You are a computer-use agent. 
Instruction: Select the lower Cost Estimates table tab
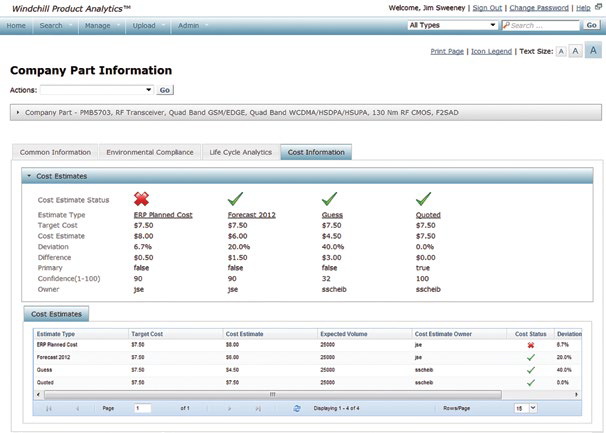pyautogui.click(x=56, y=314)
